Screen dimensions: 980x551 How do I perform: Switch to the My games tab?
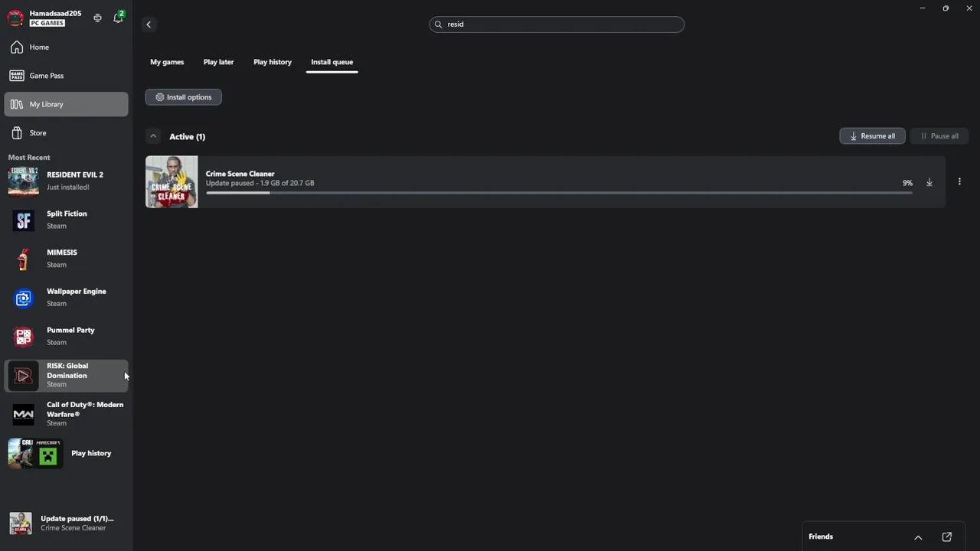167,62
